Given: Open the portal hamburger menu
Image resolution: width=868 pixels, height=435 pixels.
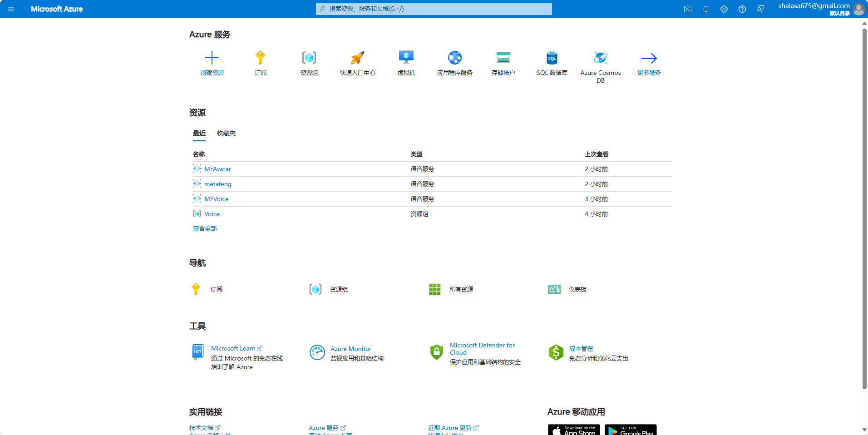Looking at the screenshot, I should point(11,9).
